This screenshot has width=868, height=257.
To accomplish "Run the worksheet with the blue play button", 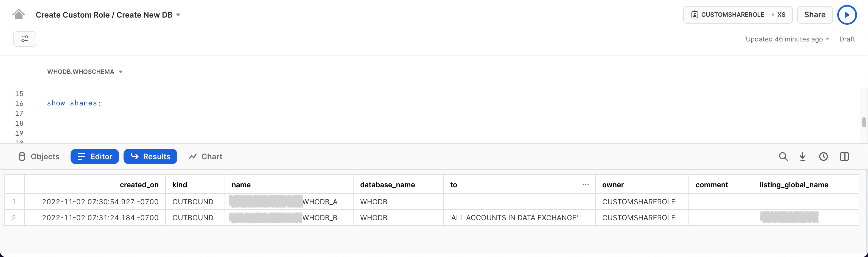I will [x=847, y=15].
